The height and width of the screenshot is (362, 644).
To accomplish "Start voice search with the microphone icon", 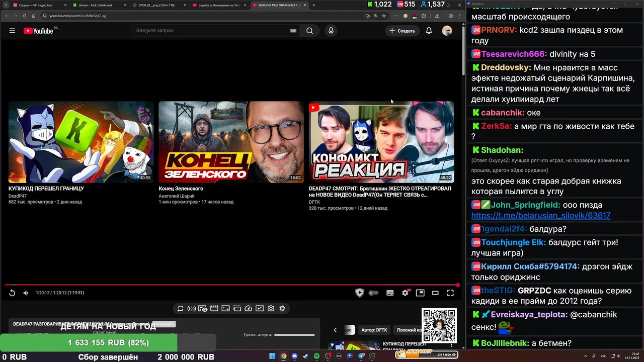I will pyautogui.click(x=331, y=31).
